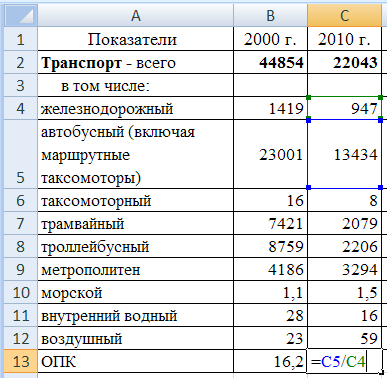
Task: Select column A header
Action: click(135, 15)
